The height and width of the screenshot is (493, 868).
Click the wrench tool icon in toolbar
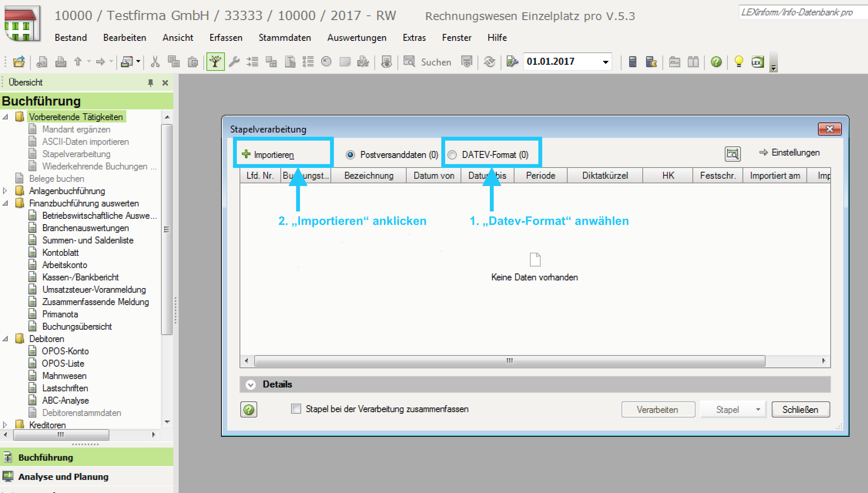pyautogui.click(x=234, y=62)
